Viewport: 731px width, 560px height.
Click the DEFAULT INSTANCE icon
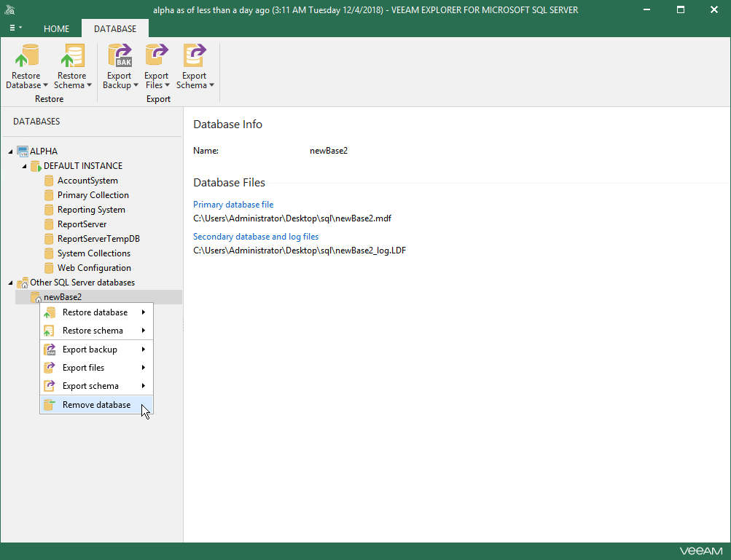(x=36, y=166)
